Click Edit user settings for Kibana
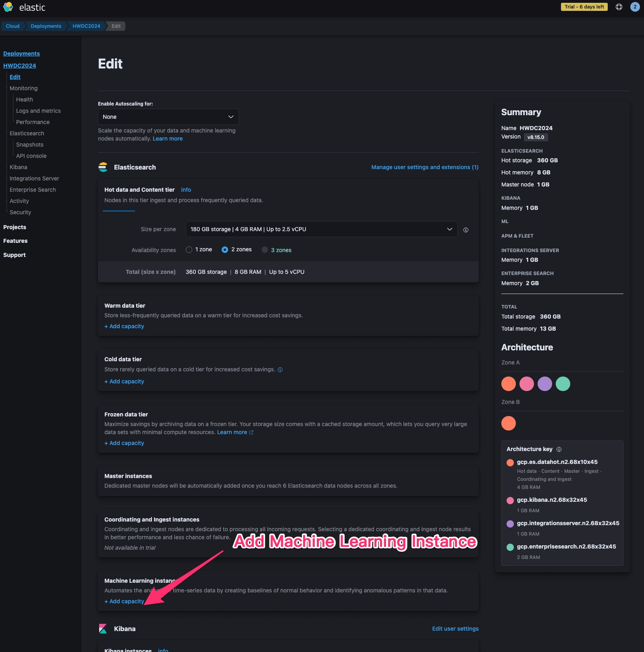Image resolution: width=644 pixels, height=652 pixels. click(x=455, y=629)
